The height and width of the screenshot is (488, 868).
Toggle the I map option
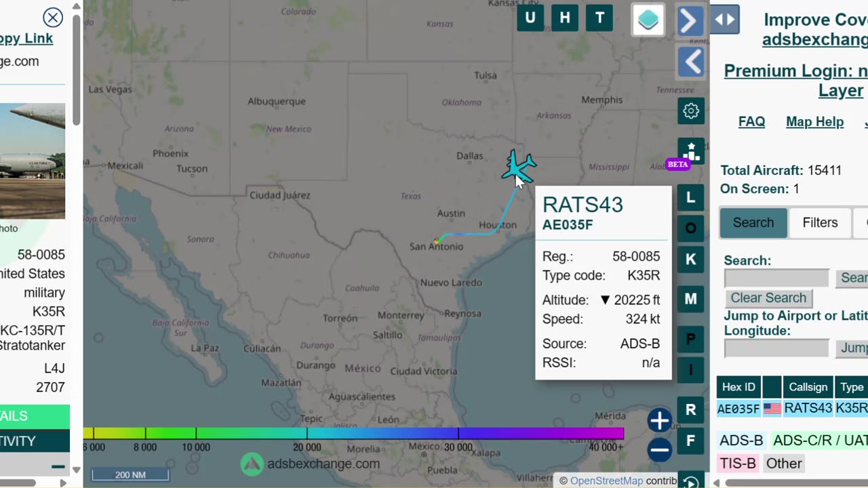tap(690, 369)
